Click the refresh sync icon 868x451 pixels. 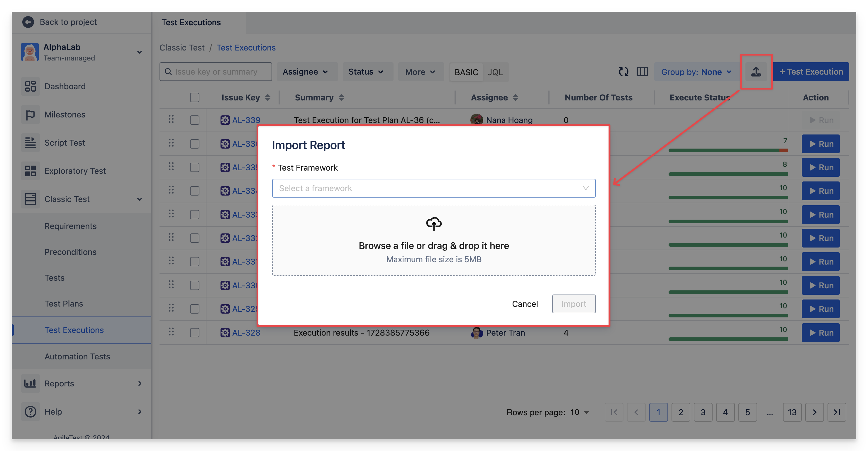623,72
